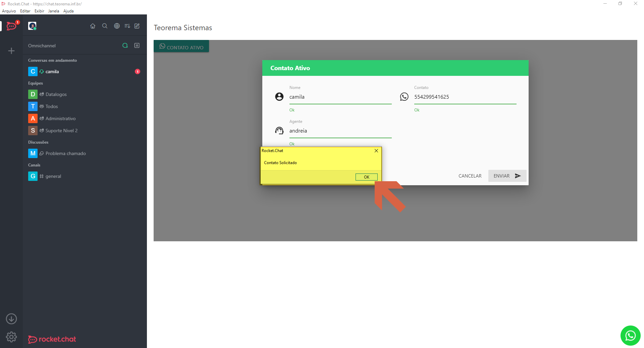
Task: Click the unread badge on camila
Action: [138, 71]
